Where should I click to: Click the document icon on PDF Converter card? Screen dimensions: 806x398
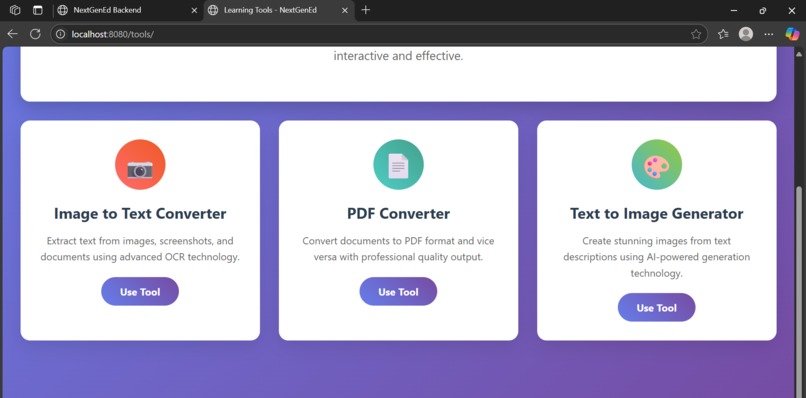(398, 165)
